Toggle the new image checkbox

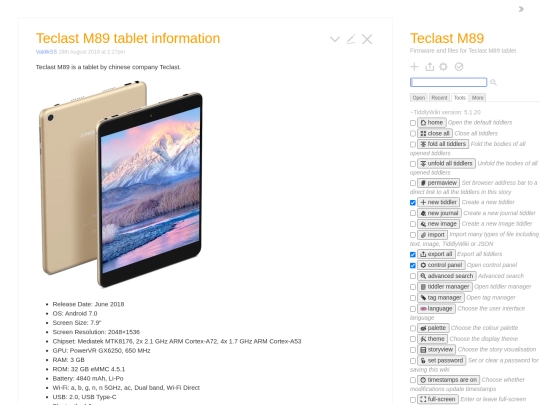(413, 224)
